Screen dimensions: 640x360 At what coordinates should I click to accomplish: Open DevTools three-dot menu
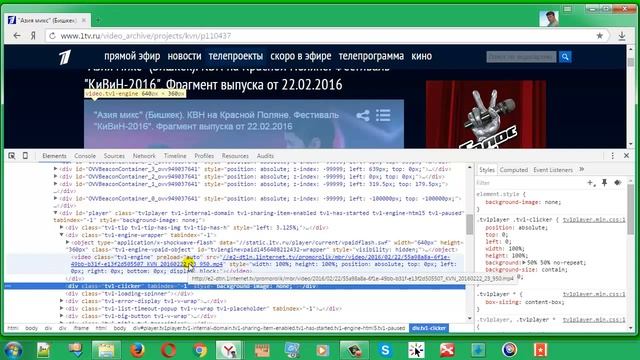click(x=612, y=156)
